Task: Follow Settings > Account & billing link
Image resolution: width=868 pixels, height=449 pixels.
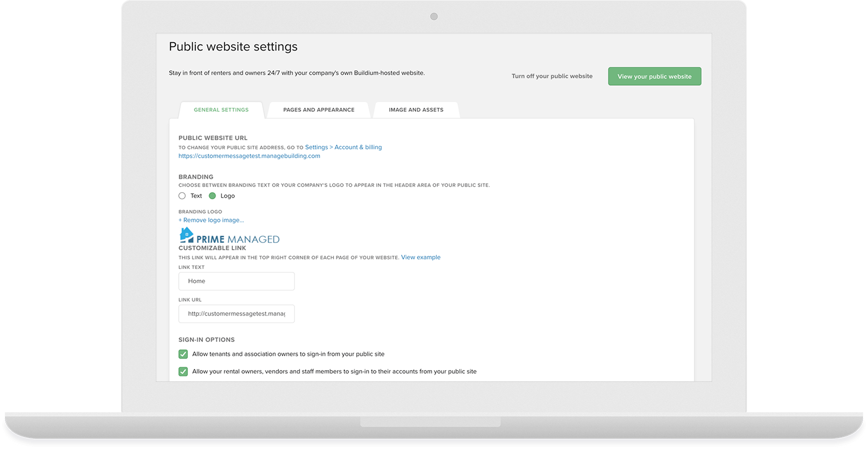Action: 343,147
